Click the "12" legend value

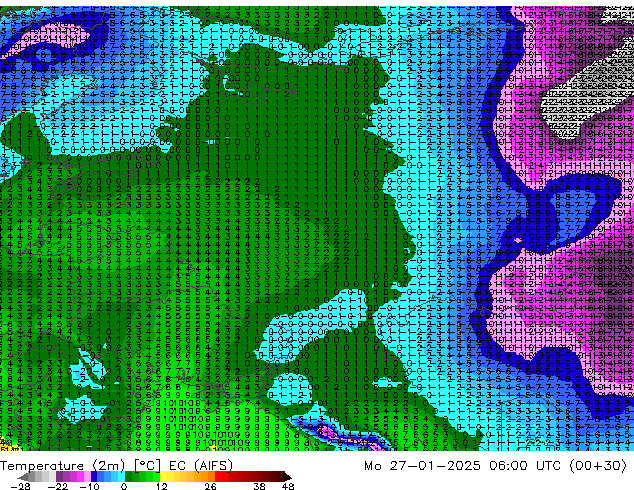click(x=162, y=486)
